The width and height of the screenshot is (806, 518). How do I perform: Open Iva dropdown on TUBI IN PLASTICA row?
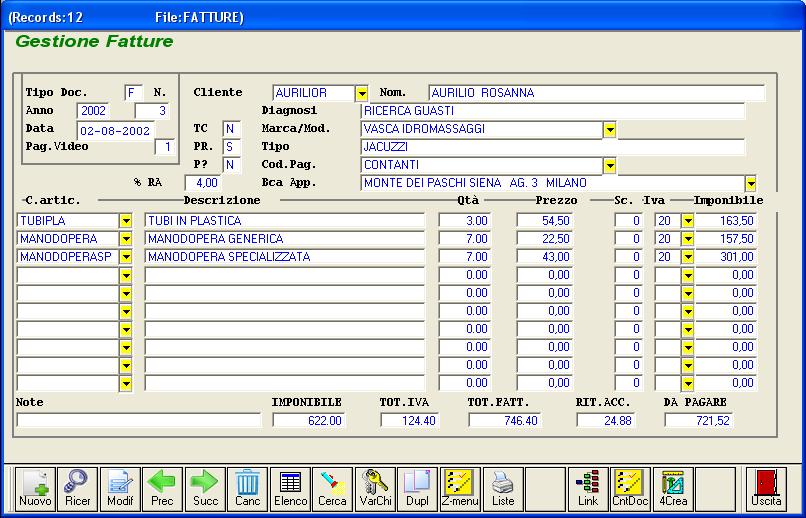(x=688, y=221)
